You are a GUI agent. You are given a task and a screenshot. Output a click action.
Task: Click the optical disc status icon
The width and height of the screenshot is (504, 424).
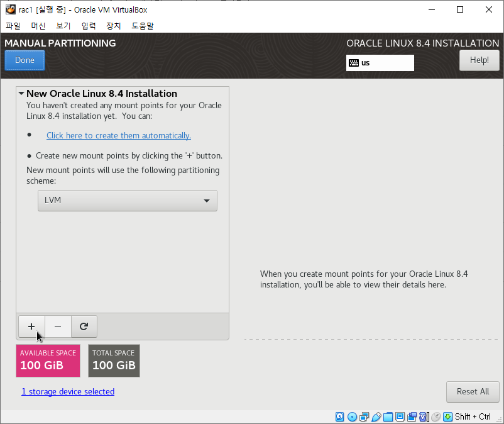pyautogui.click(x=353, y=417)
